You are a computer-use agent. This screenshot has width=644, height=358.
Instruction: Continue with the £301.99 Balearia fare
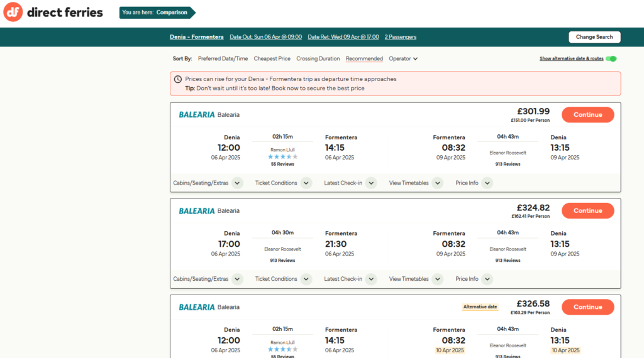[588, 115]
